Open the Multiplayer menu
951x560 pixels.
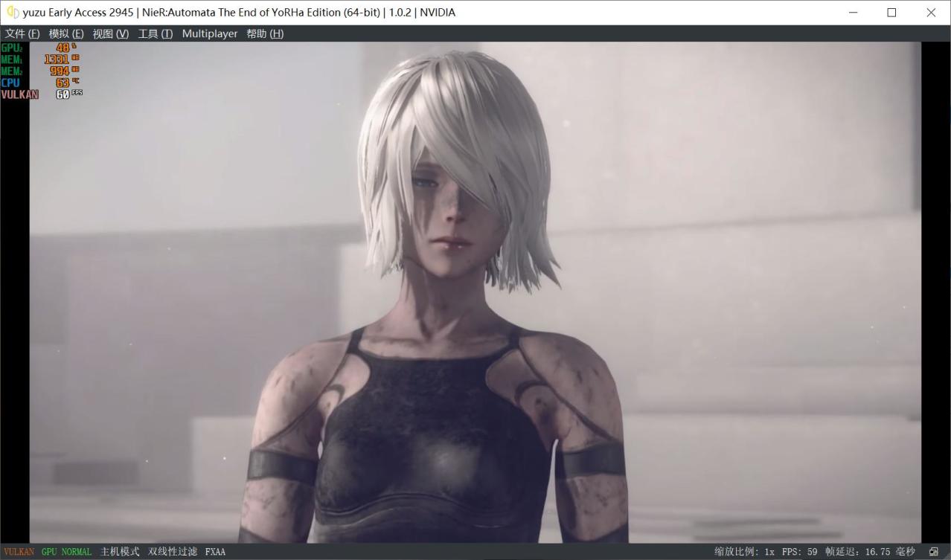[x=210, y=33]
